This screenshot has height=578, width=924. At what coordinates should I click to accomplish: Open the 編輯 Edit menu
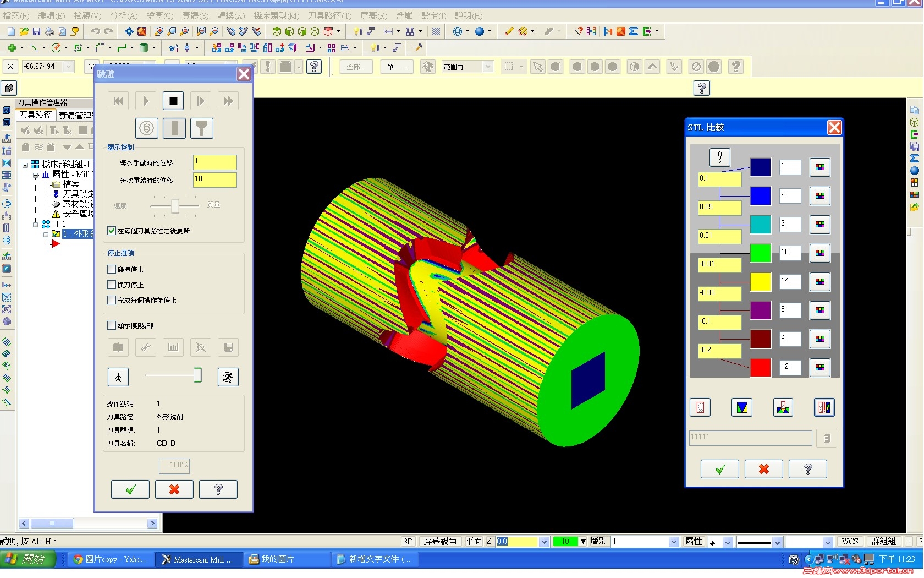tap(51, 15)
